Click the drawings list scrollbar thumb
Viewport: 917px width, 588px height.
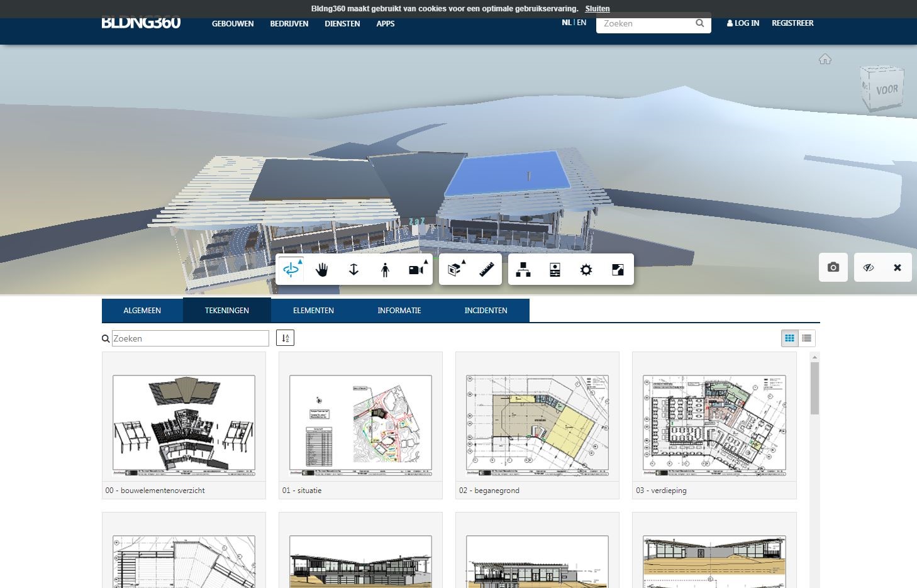point(814,388)
